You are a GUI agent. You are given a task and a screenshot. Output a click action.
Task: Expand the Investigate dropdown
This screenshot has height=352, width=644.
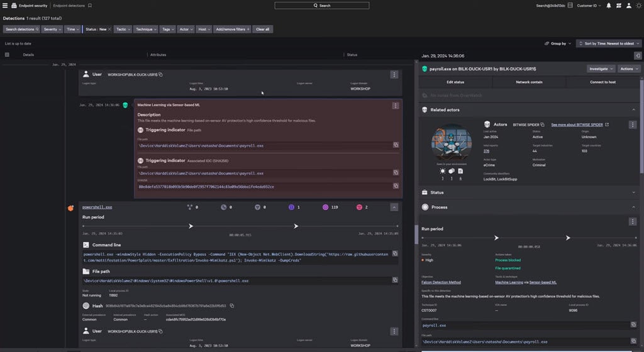pos(601,69)
